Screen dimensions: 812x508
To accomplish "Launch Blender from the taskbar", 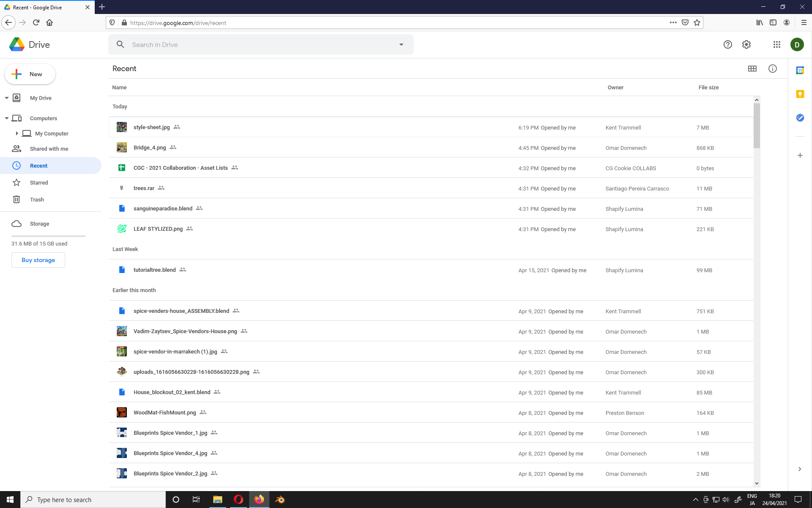I will [x=280, y=500].
